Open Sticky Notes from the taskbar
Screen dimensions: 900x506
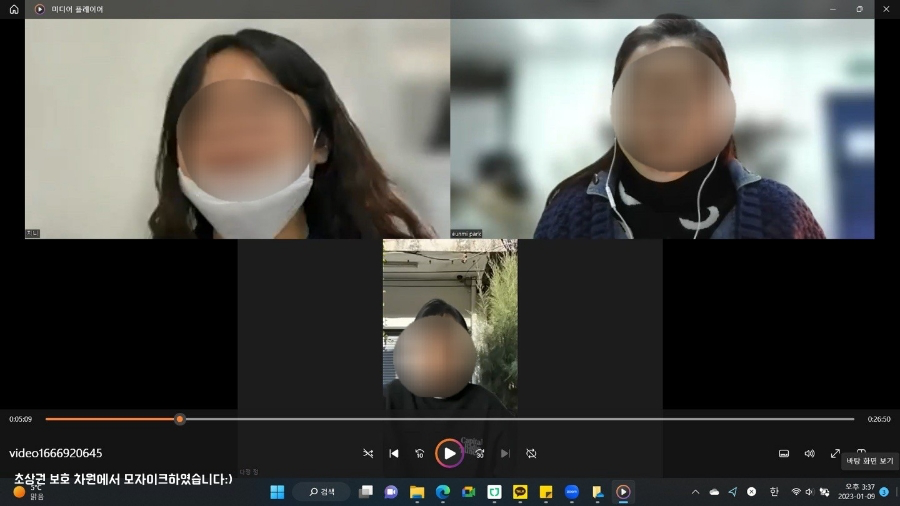[546, 492]
